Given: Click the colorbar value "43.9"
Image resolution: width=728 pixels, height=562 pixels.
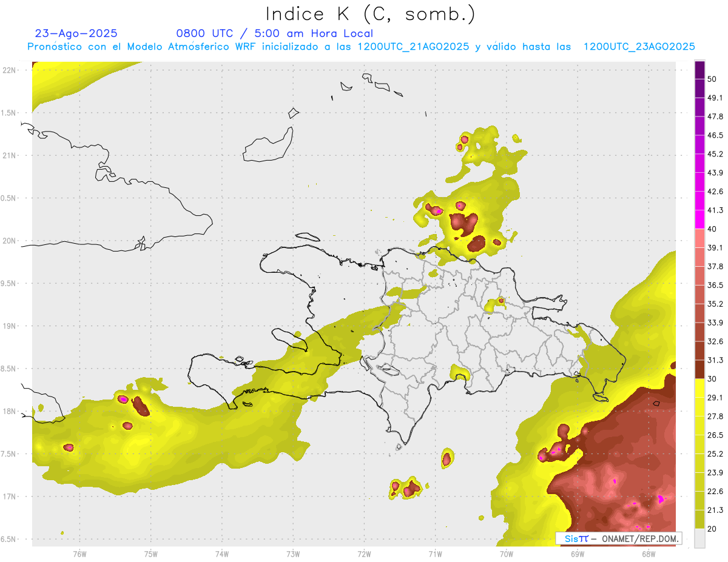Looking at the screenshot, I should click(x=715, y=173).
